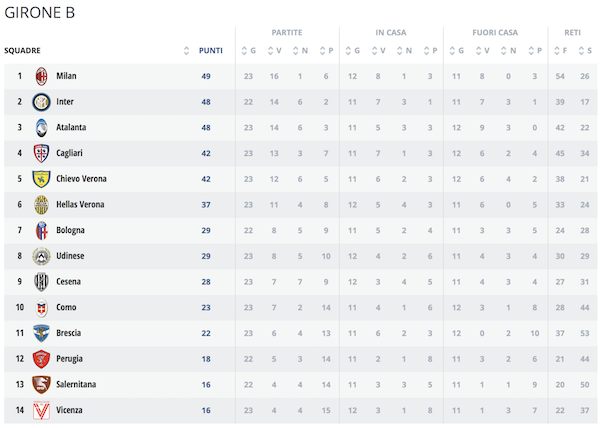
Task: Open the Hellas Verona team link
Action: (x=80, y=205)
